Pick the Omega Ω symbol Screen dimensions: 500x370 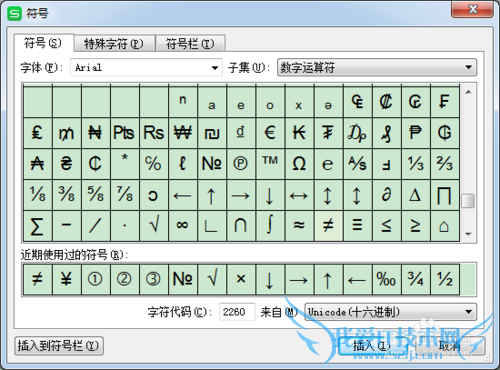(x=299, y=164)
